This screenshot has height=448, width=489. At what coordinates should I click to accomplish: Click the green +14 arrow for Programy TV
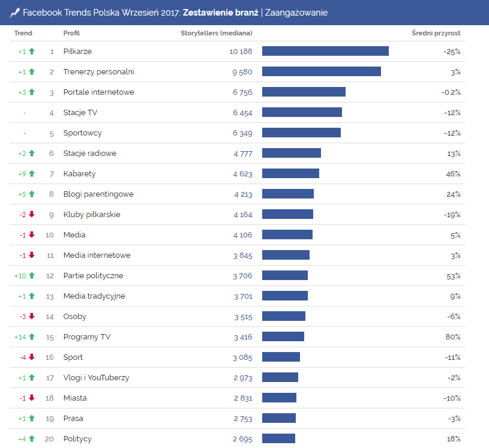click(32, 337)
